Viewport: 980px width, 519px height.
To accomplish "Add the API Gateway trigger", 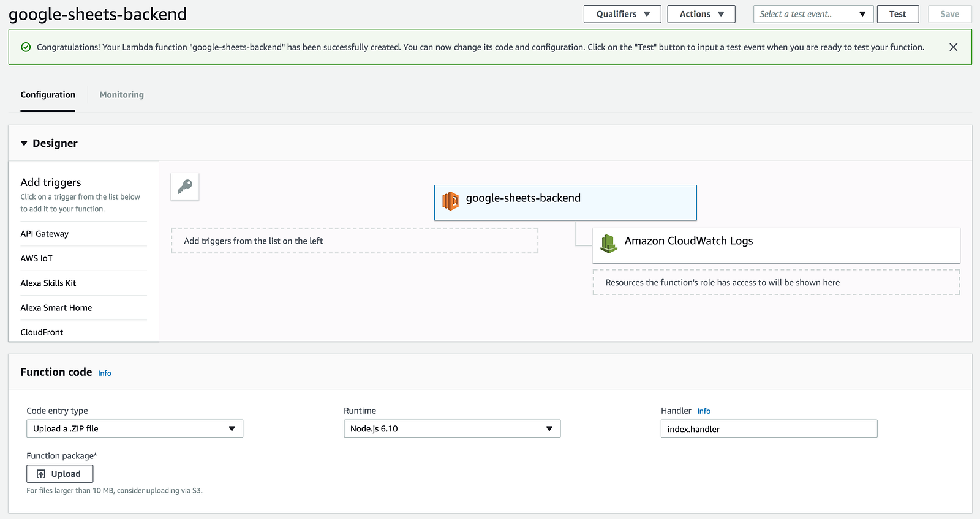I will [45, 234].
